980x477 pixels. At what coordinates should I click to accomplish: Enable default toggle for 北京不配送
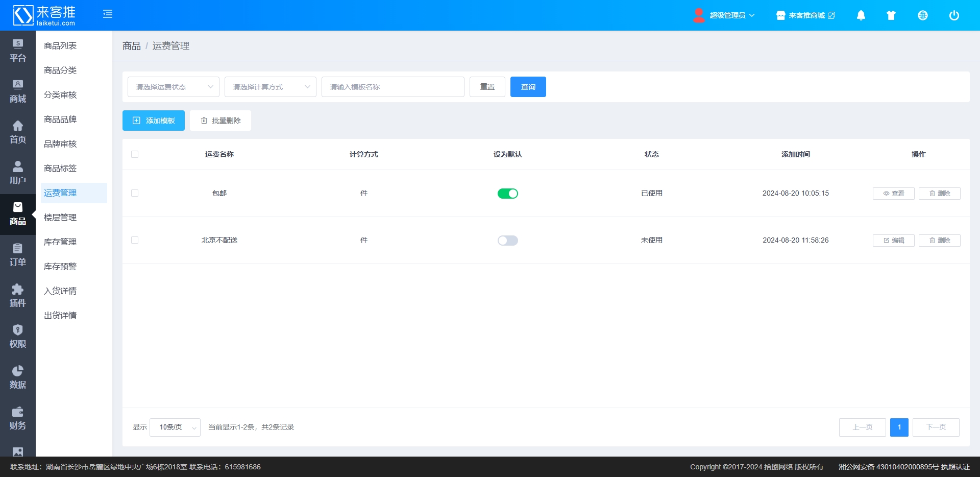(x=507, y=241)
